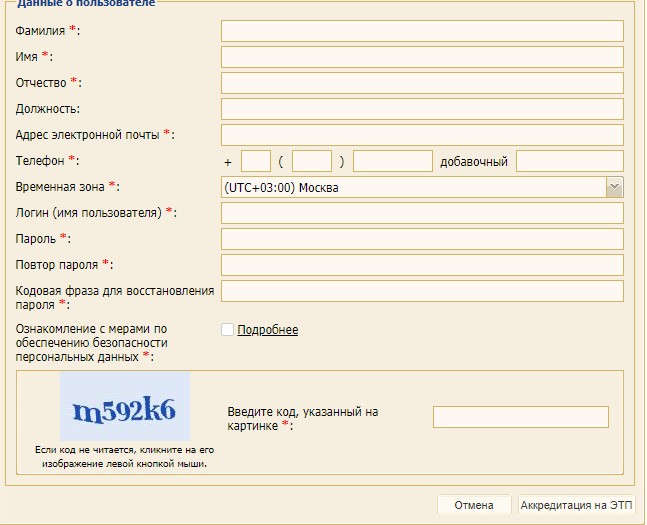
Task: Click the Логин username field
Action: click(x=421, y=213)
